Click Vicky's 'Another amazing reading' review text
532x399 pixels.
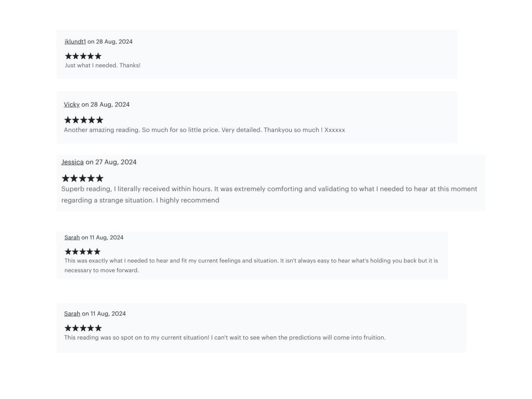204,130
